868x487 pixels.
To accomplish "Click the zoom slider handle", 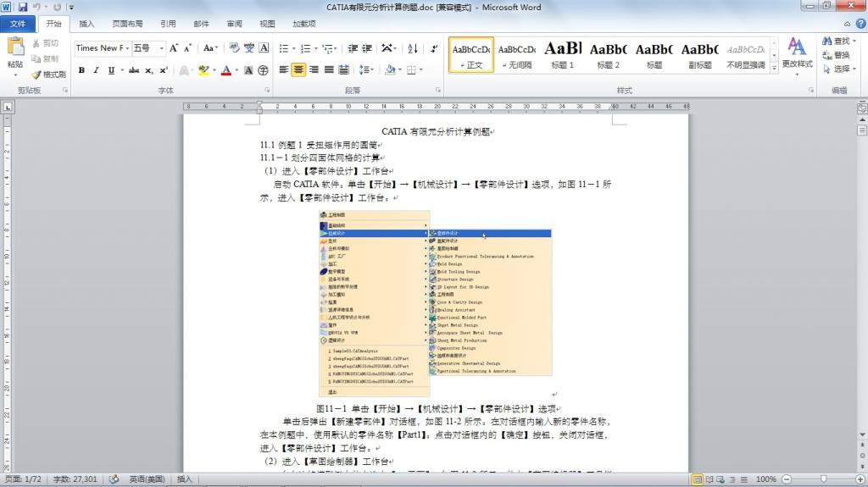I will pyautogui.click(x=823, y=479).
